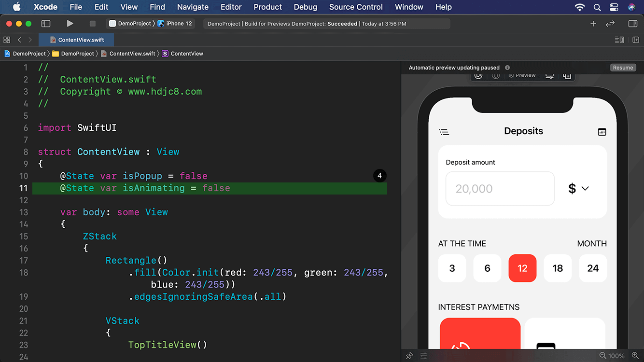Open the Product menu
Viewport: 644px width, 362px height.
click(267, 7)
